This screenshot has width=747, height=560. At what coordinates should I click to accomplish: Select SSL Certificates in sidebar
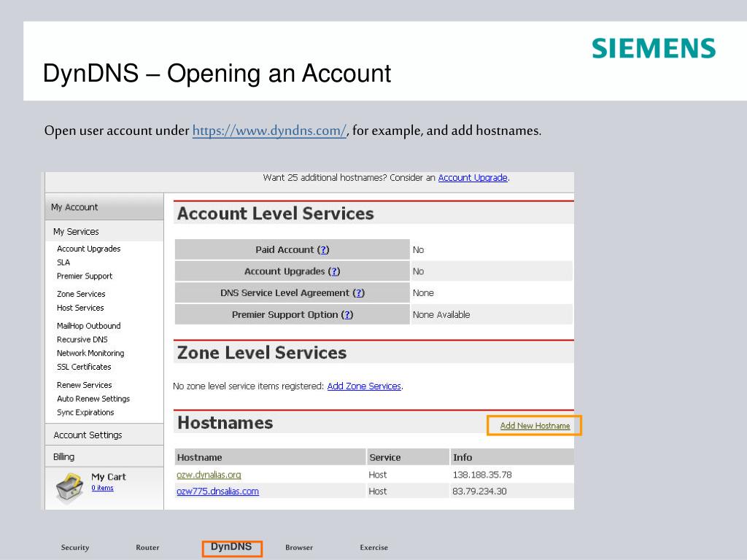[84, 367]
